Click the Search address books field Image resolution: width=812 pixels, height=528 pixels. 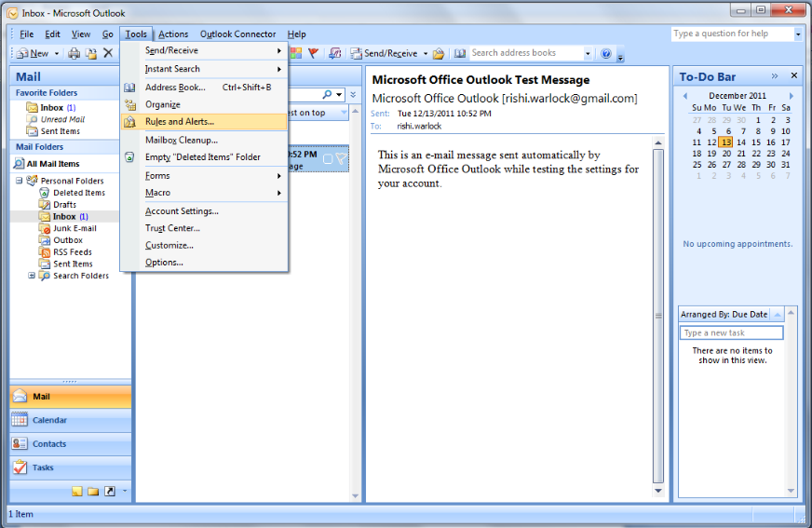point(525,53)
